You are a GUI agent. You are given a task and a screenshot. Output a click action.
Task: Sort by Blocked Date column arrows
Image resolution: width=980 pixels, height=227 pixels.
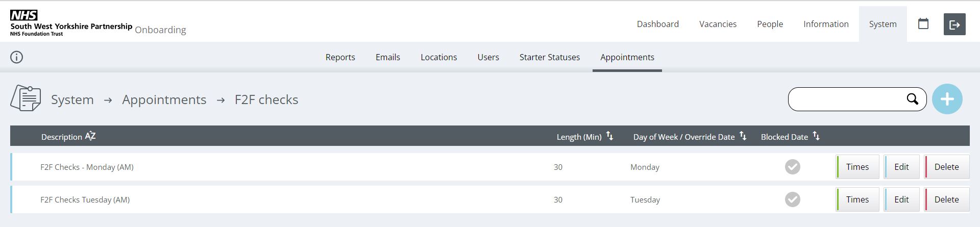tap(816, 136)
